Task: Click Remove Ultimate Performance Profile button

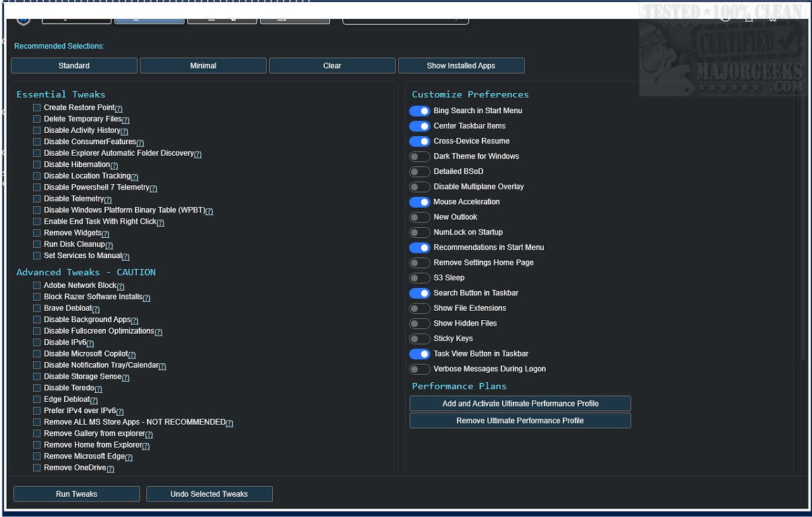Action: [x=520, y=421]
